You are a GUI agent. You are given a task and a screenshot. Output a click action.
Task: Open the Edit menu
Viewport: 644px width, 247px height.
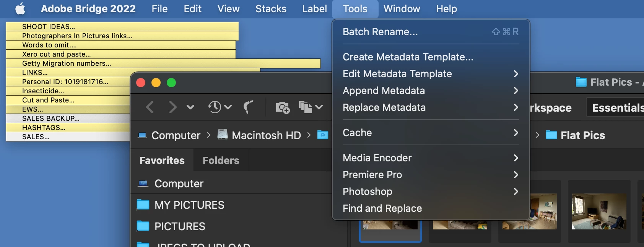[x=192, y=9]
